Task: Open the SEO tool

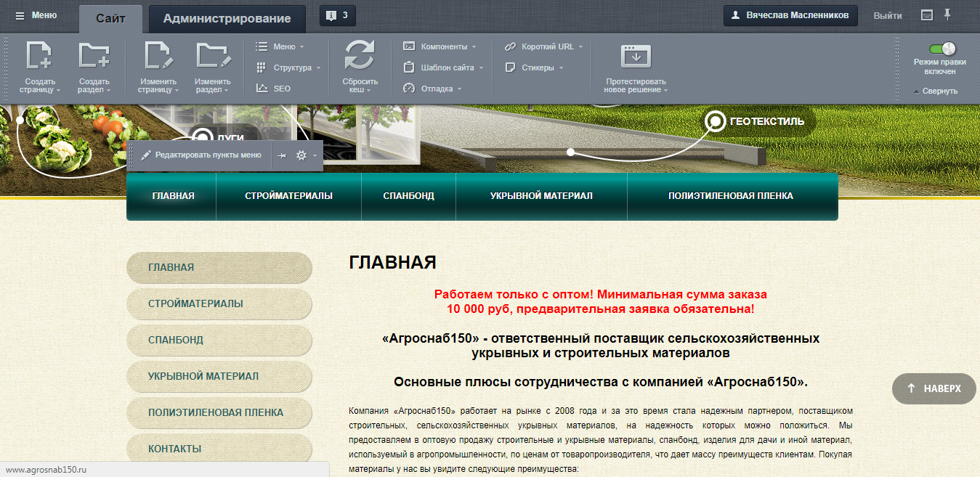Action: click(273, 89)
